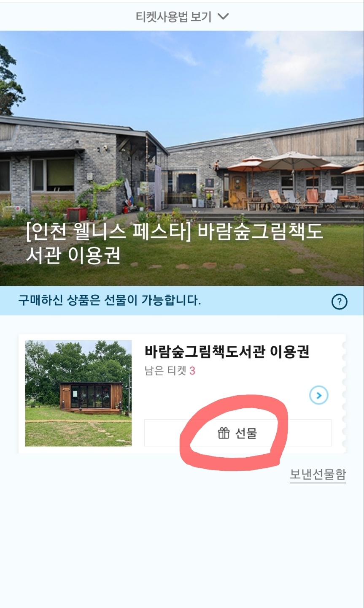This screenshot has height=608, width=364.
Task: Open the question mark help icon
Action: point(340,301)
